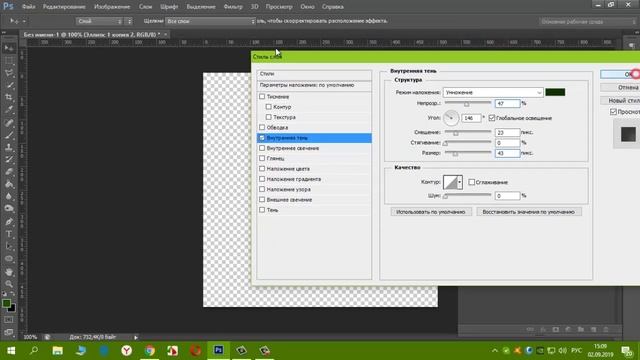Change screen mode icon in toolbar
This screenshot has width=640, height=360.
pyautogui.click(x=9, y=332)
